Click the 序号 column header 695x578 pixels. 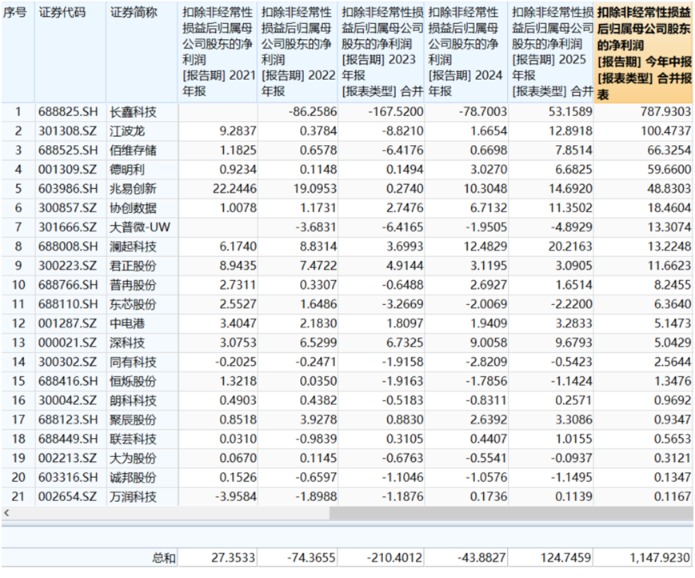pos(15,12)
